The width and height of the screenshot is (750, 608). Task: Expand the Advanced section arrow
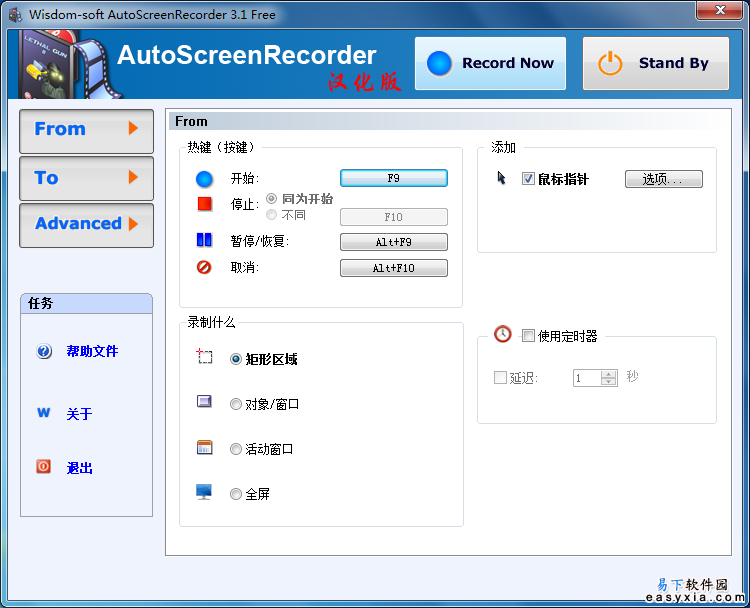tap(133, 224)
